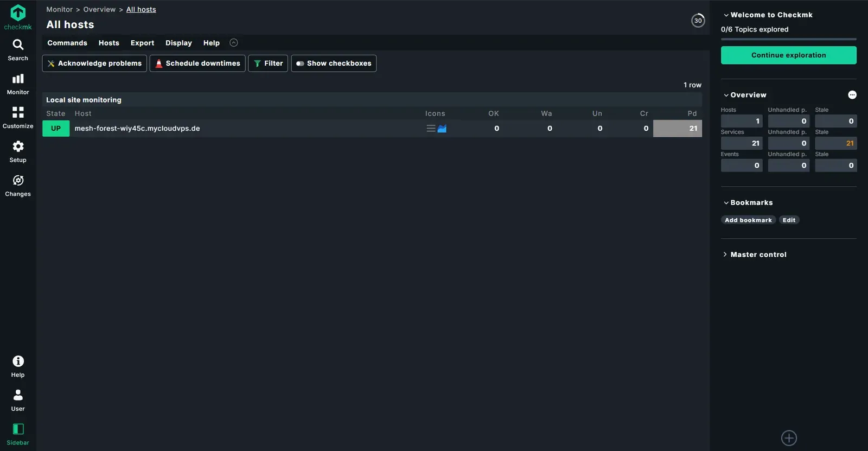The width and height of the screenshot is (868, 451).
Task: Toggle Show checkboxes
Action: tap(334, 63)
